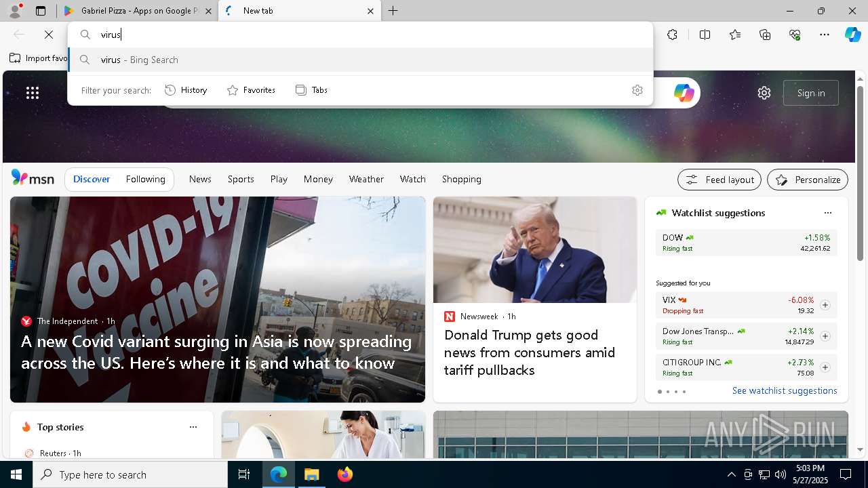
Task: Click the taskbar search box
Action: (130, 474)
